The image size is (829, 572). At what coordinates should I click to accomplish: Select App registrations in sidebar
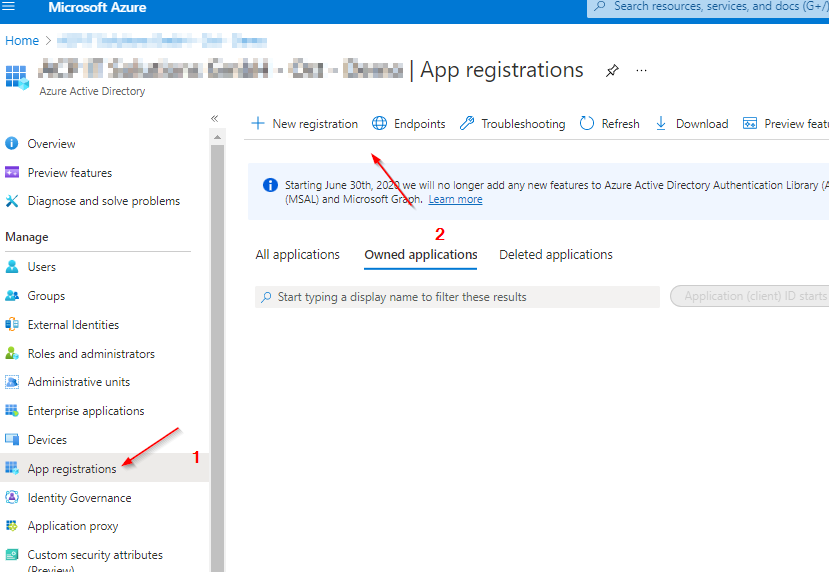[104, 468]
